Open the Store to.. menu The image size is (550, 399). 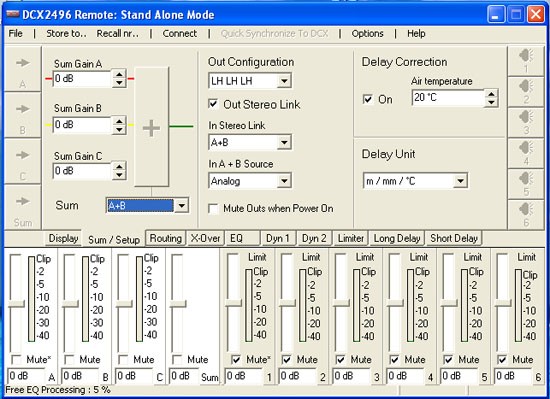pos(66,33)
